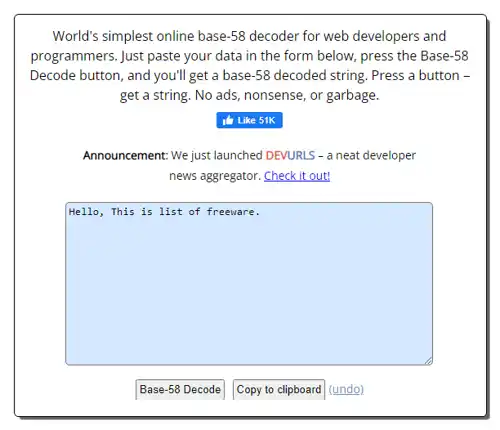Click the text 'Hello, This is list of freeware.'
The image size is (500, 430).
click(164, 212)
